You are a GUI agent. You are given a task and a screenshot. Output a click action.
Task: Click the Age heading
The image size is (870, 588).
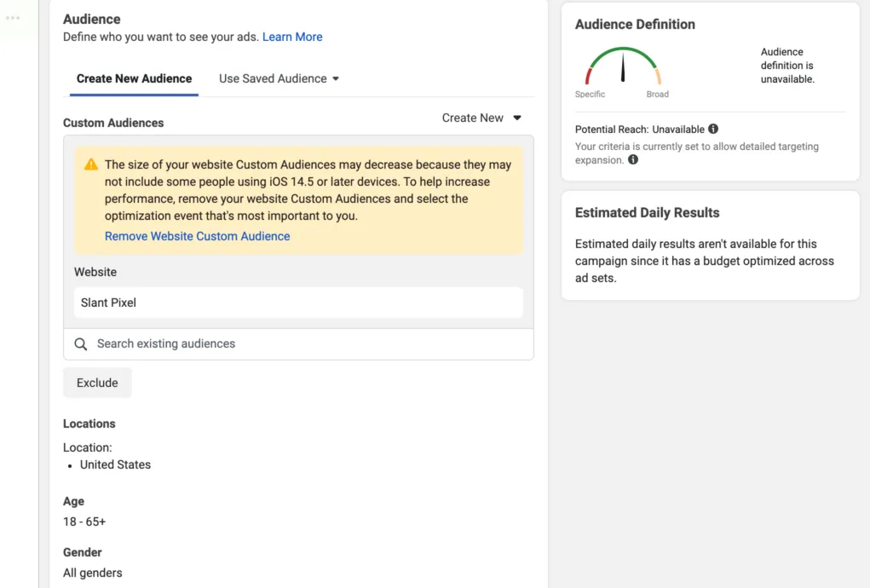point(74,501)
